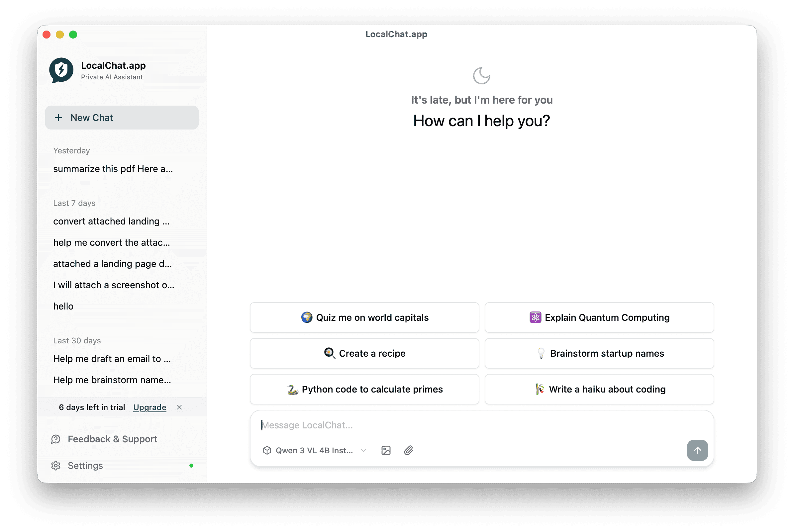Click the green status dot near Settings

191,466
